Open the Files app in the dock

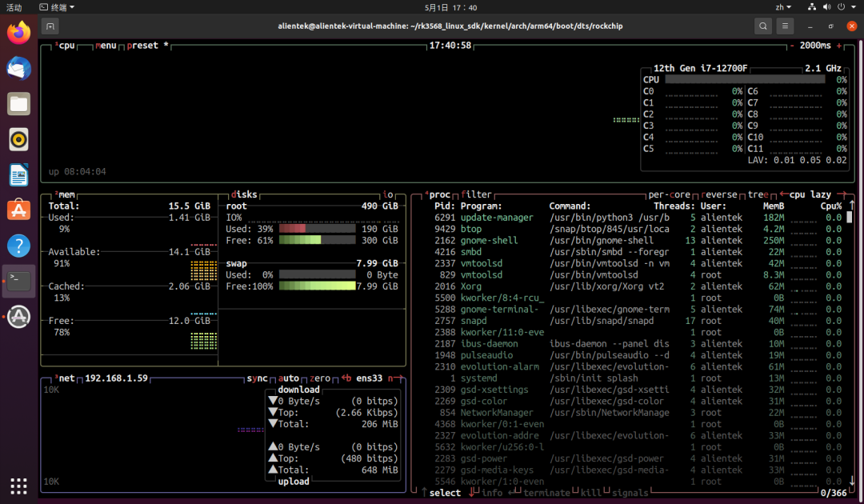[18, 104]
